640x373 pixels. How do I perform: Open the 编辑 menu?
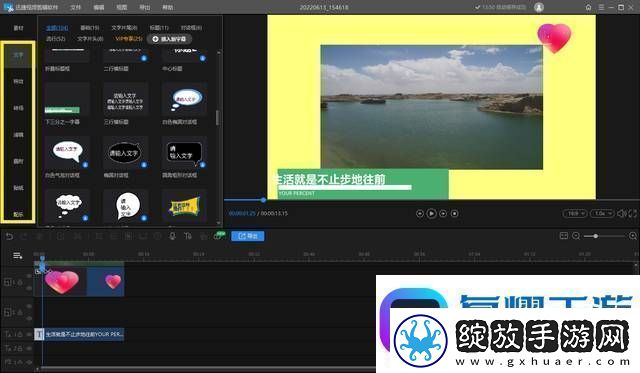99,7
